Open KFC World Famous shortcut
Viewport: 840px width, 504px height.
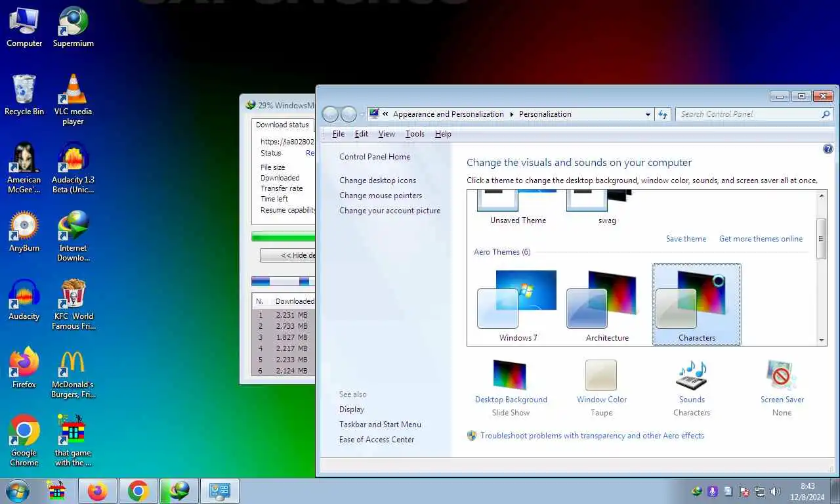point(73,304)
